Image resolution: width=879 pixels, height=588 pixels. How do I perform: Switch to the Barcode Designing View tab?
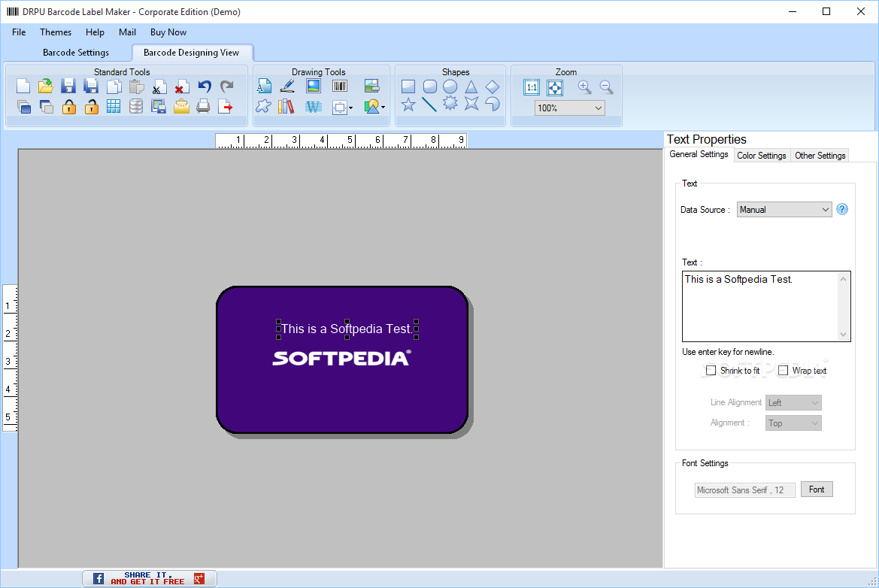[192, 52]
